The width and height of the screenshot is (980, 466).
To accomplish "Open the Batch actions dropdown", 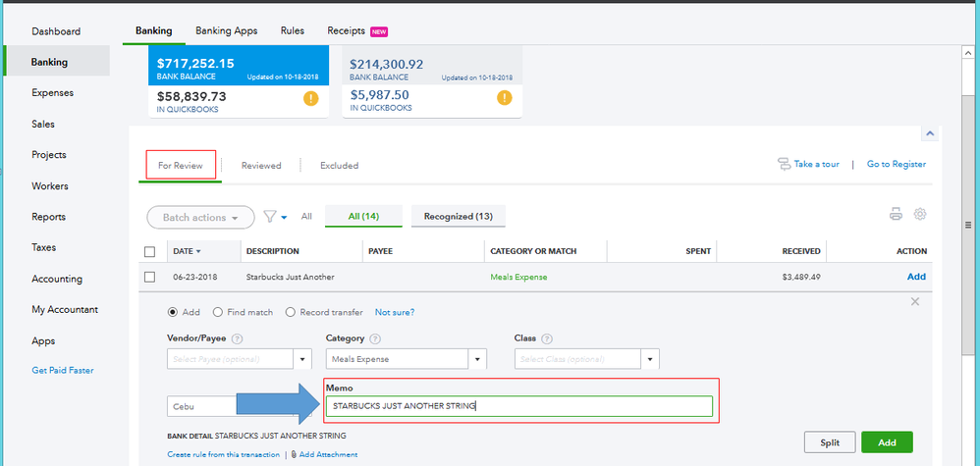I will tap(199, 217).
